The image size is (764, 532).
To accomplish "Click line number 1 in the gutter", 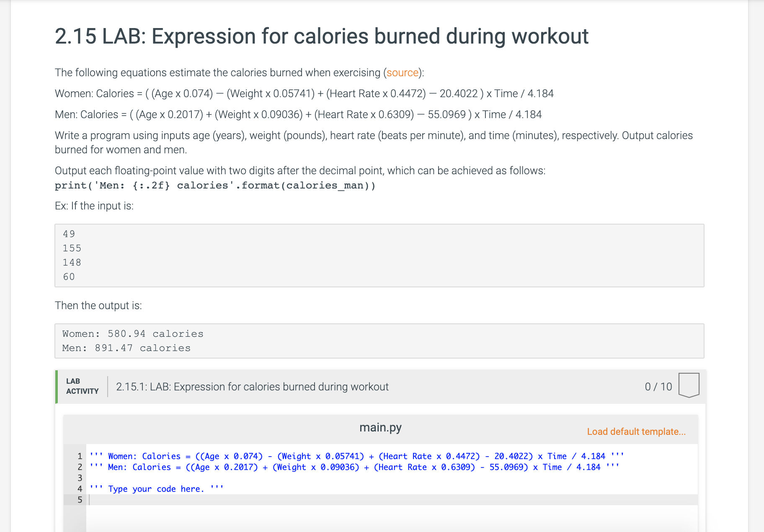I will tap(79, 456).
